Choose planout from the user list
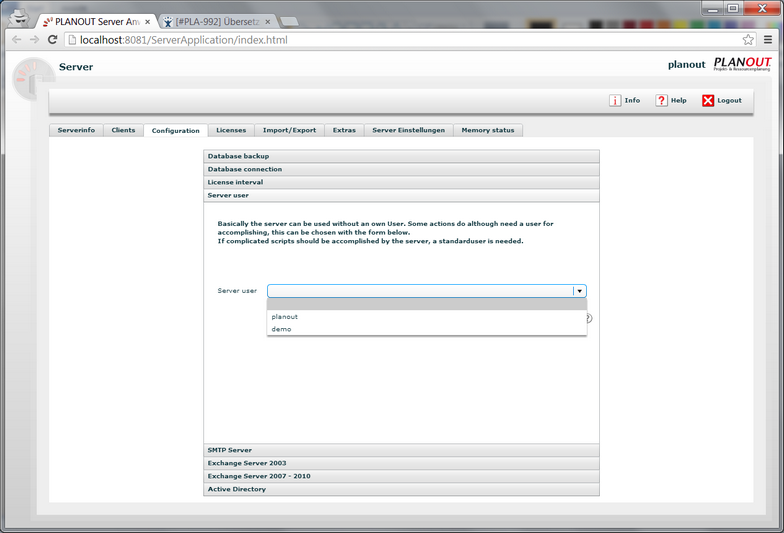This screenshot has width=784, height=533. point(427,316)
